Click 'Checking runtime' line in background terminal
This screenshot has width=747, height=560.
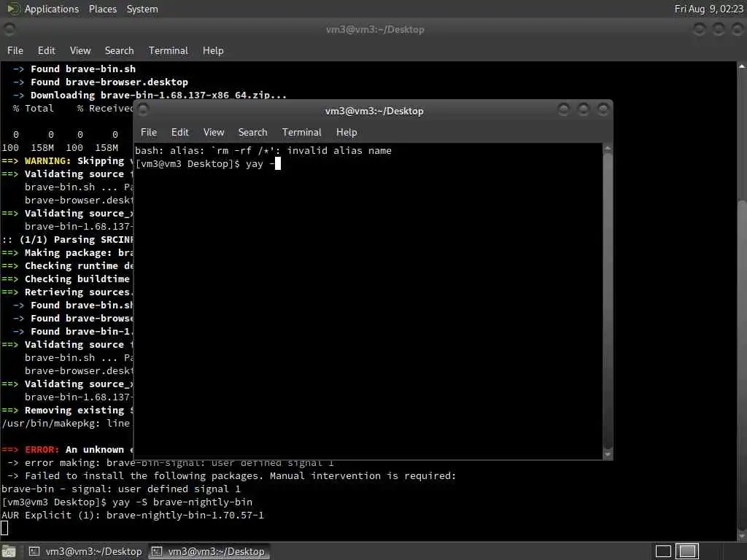67,265
